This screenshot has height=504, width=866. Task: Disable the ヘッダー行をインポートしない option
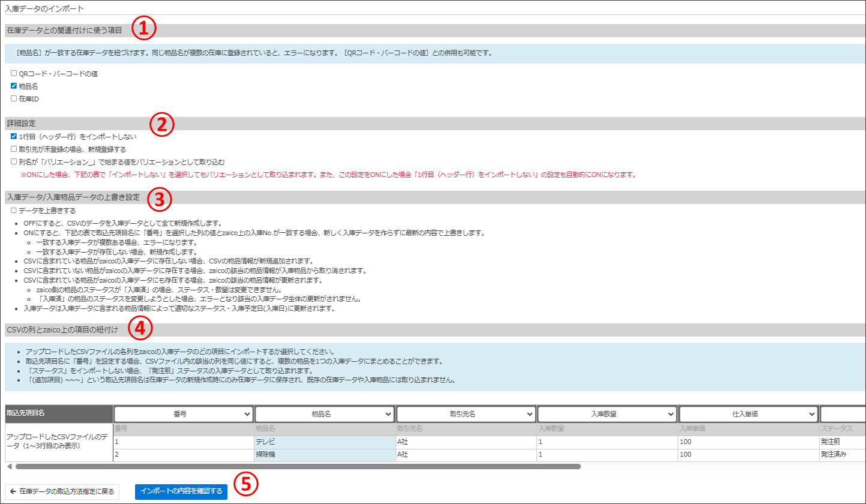pos(13,136)
